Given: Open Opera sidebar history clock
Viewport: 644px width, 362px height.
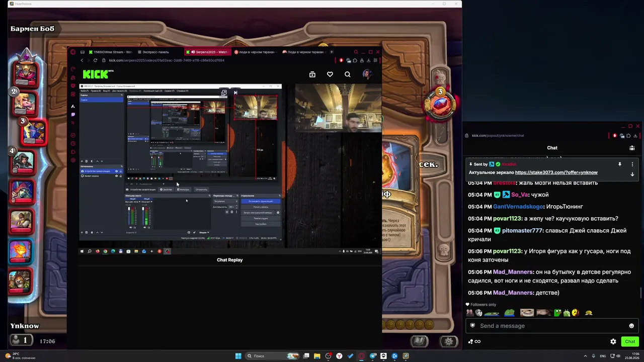Looking at the screenshot, I should point(73,143).
